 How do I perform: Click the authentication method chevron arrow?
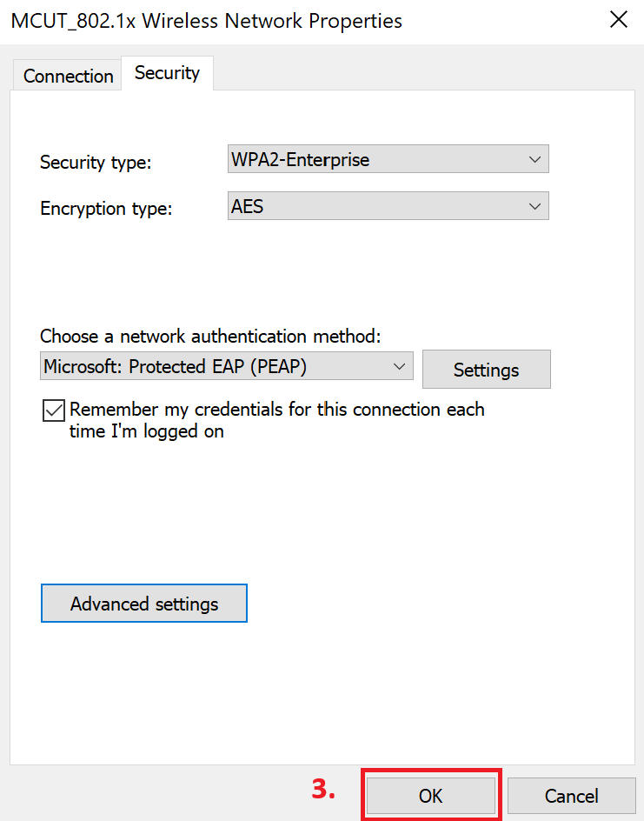click(x=400, y=366)
